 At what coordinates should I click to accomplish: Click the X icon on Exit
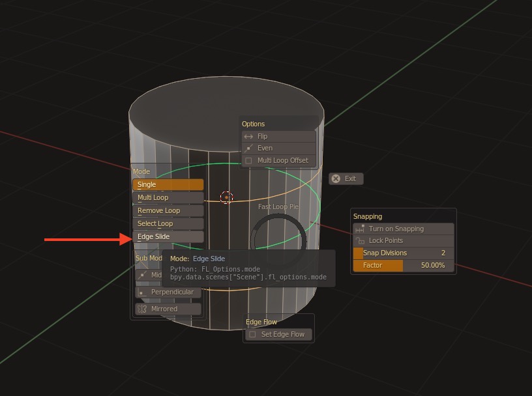(336, 178)
